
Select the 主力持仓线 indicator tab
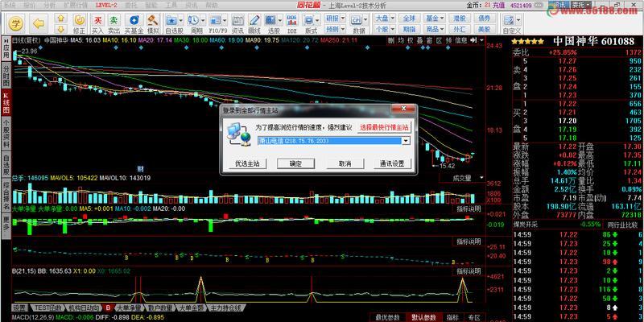pyautogui.click(x=228, y=308)
